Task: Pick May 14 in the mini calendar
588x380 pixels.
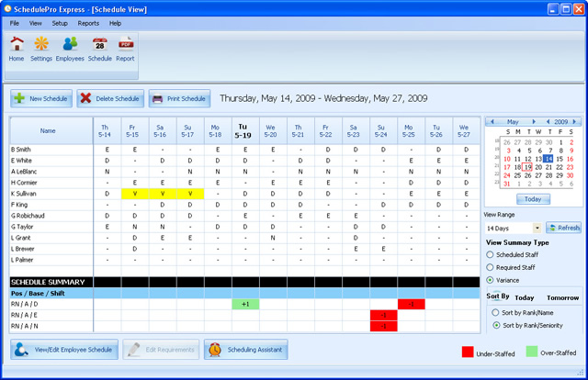Action: point(548,159)
